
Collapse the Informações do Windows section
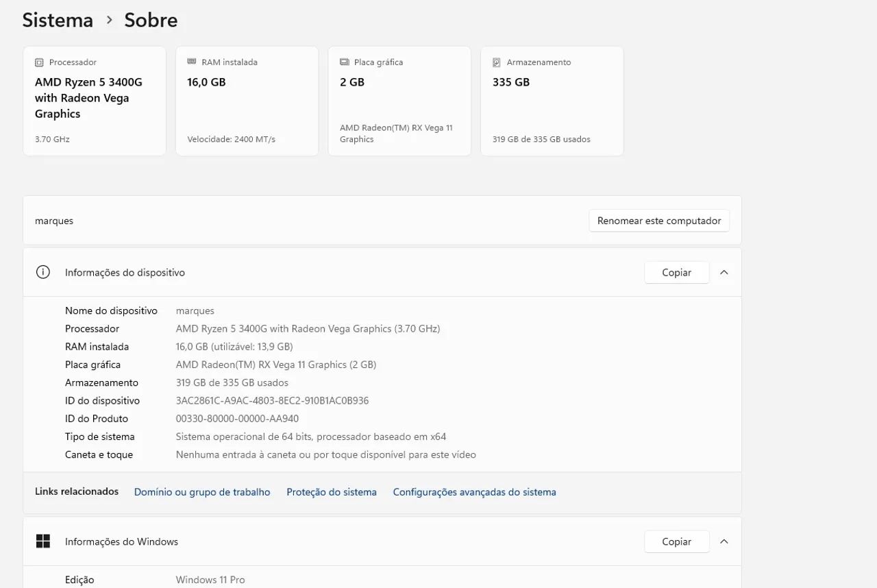(724, 541)
